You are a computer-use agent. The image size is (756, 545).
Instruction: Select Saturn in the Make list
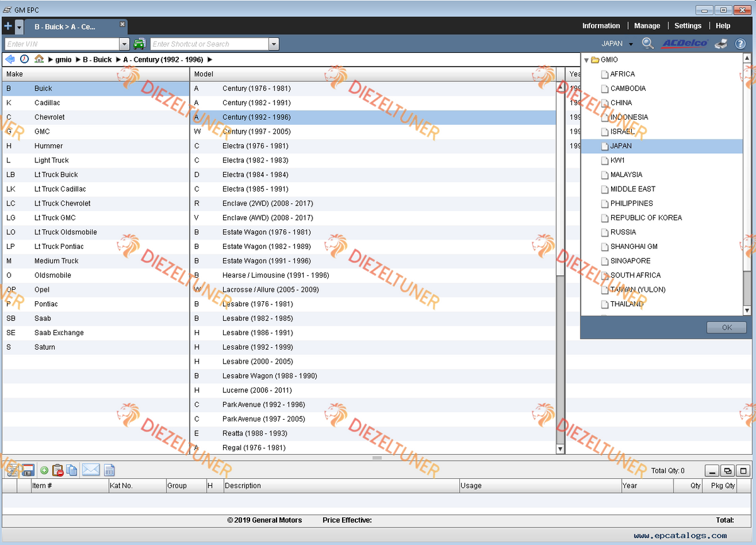(96, 347)
